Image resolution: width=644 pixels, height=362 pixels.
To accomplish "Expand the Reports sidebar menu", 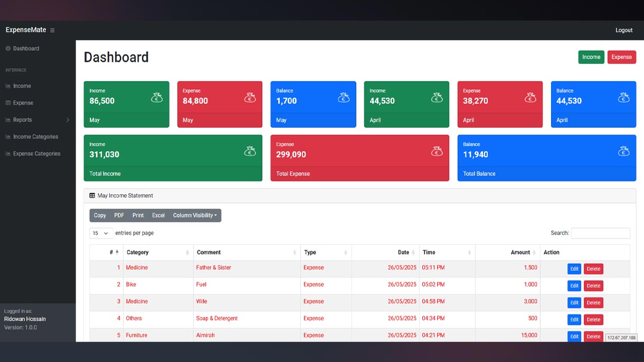I will click(x=37, y=120).
